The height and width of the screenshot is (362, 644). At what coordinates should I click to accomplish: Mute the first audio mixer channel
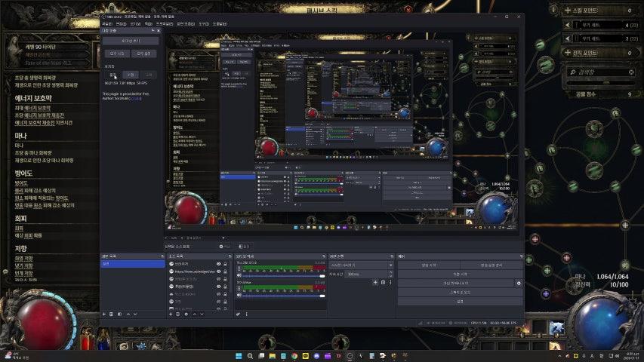[239, 275]
